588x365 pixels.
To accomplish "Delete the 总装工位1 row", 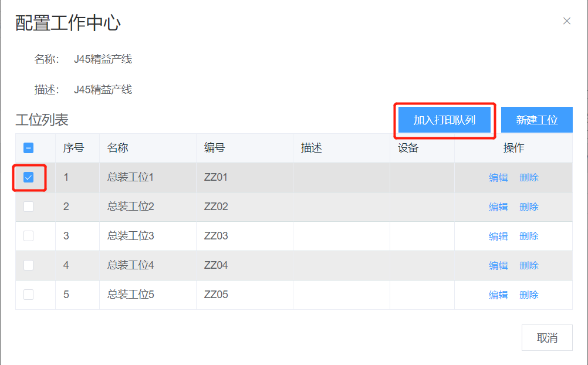I will (529, 178).
